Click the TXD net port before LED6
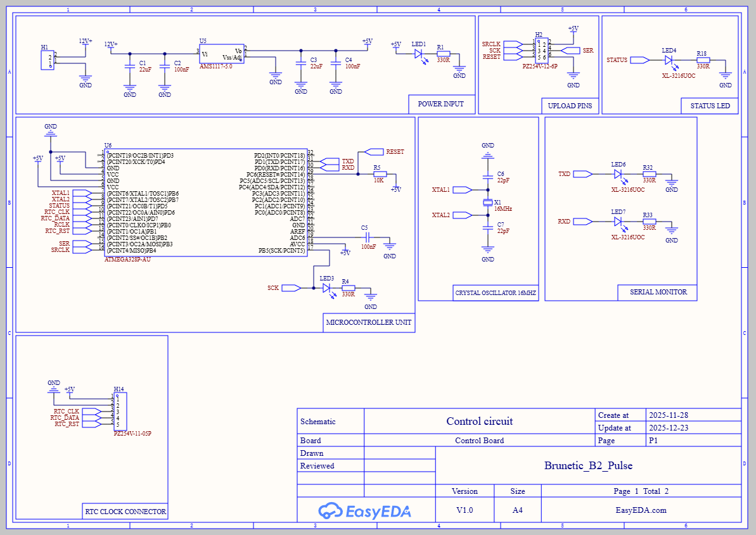This screenshot has height=535, width=756. (x=583, y=174)
